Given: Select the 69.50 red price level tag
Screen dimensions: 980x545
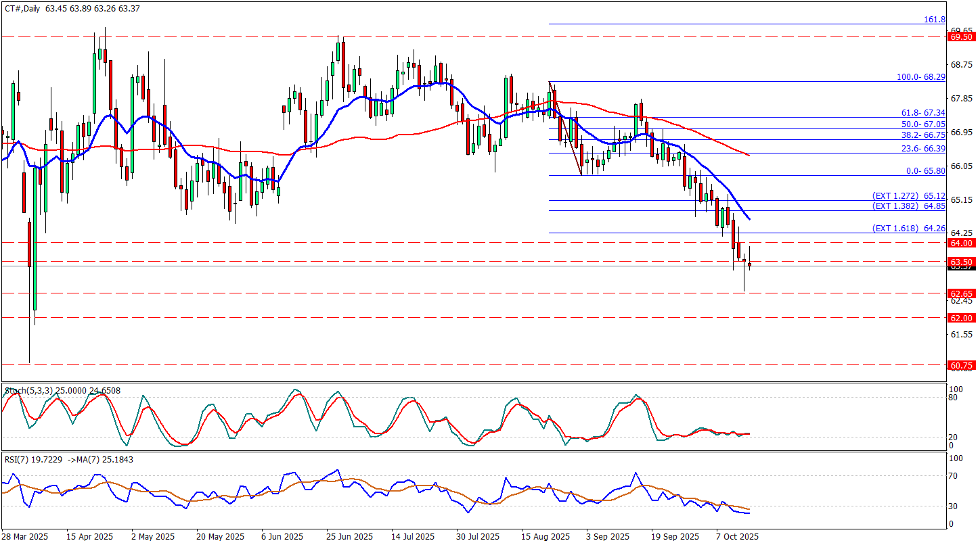Looking at the screenshot, I should (x=962, y=37).
